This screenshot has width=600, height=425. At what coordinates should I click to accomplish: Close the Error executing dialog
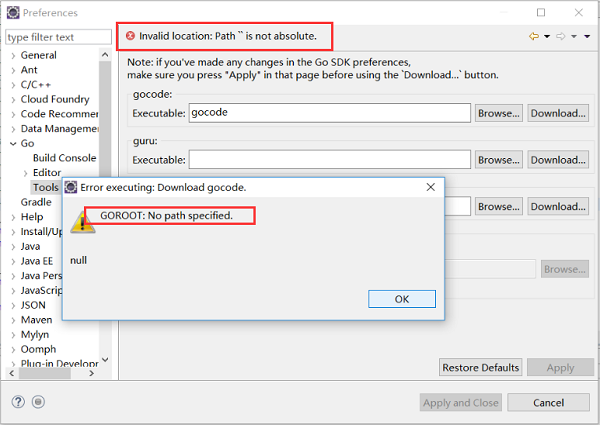point(430,187)
